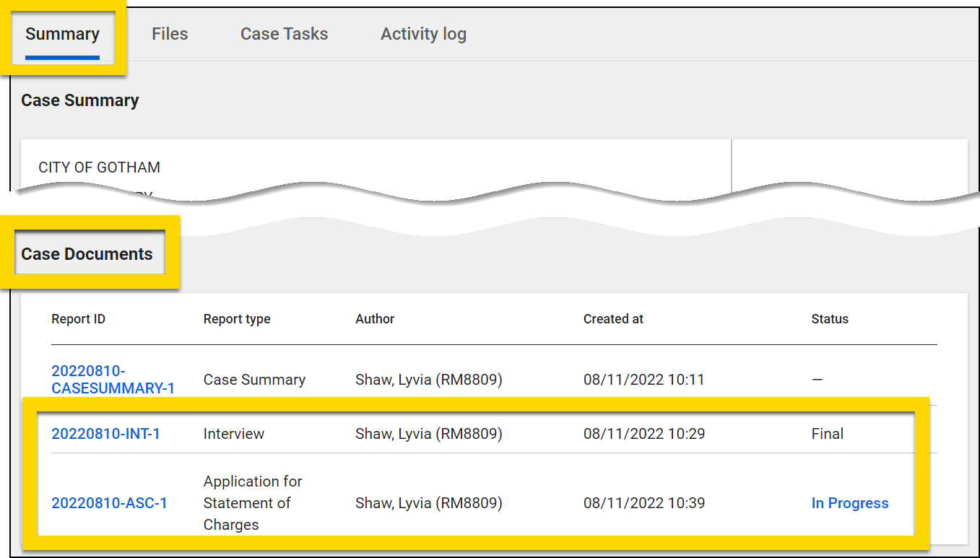Screen dimensions: 980x558
Task: Sort documents by Status column
Action: pyautogui.click(x=829, y=318)
